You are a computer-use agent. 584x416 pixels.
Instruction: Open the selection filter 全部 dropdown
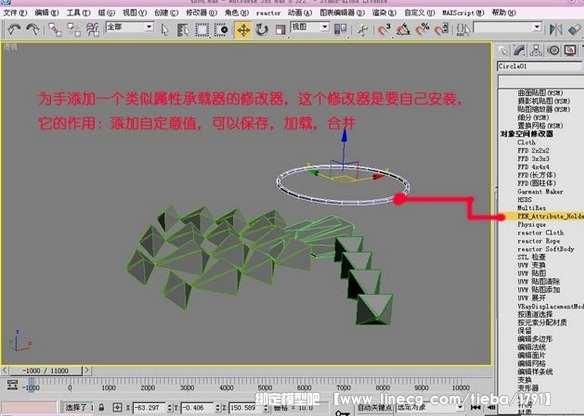(x=130, y=27)
